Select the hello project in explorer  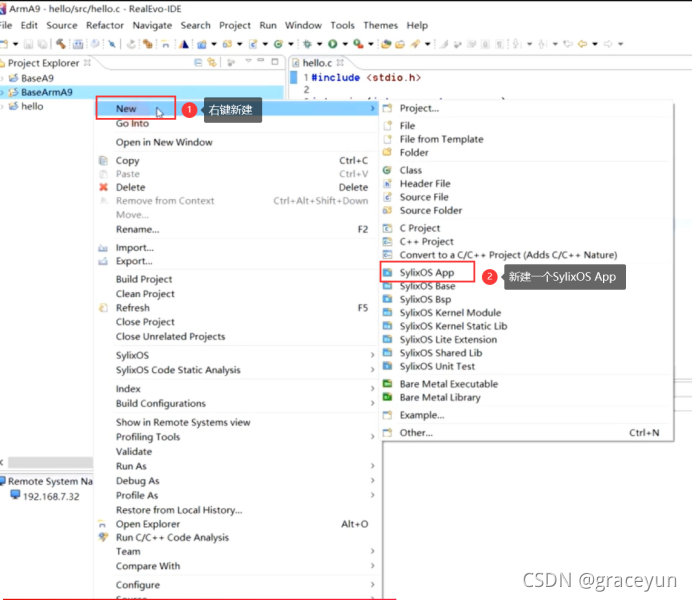click(x=32, y=106)
